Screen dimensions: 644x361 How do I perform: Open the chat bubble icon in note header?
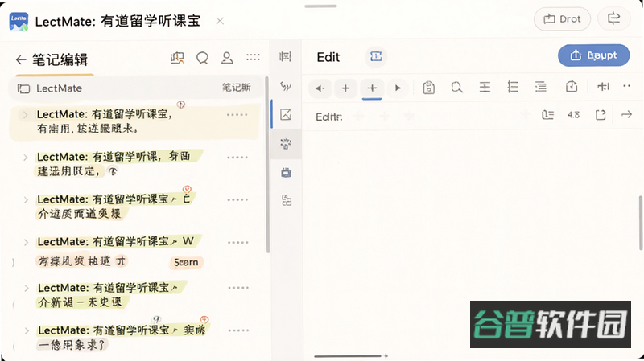point(202,58)
